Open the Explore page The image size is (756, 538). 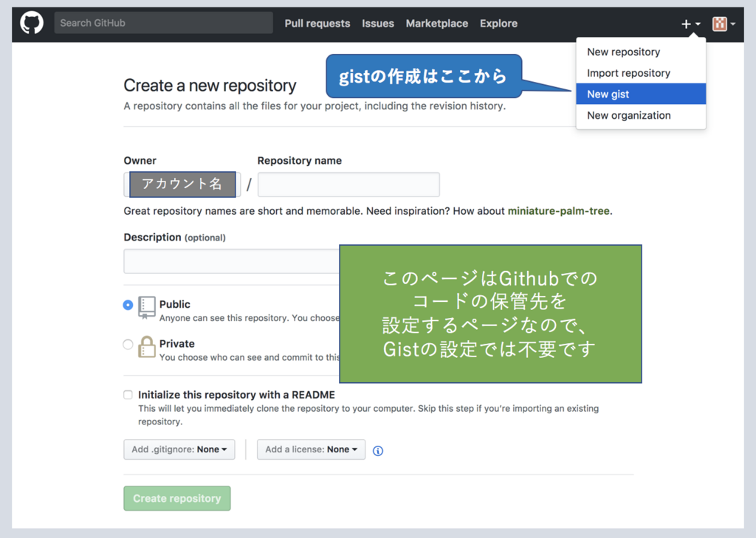point(498,23)
